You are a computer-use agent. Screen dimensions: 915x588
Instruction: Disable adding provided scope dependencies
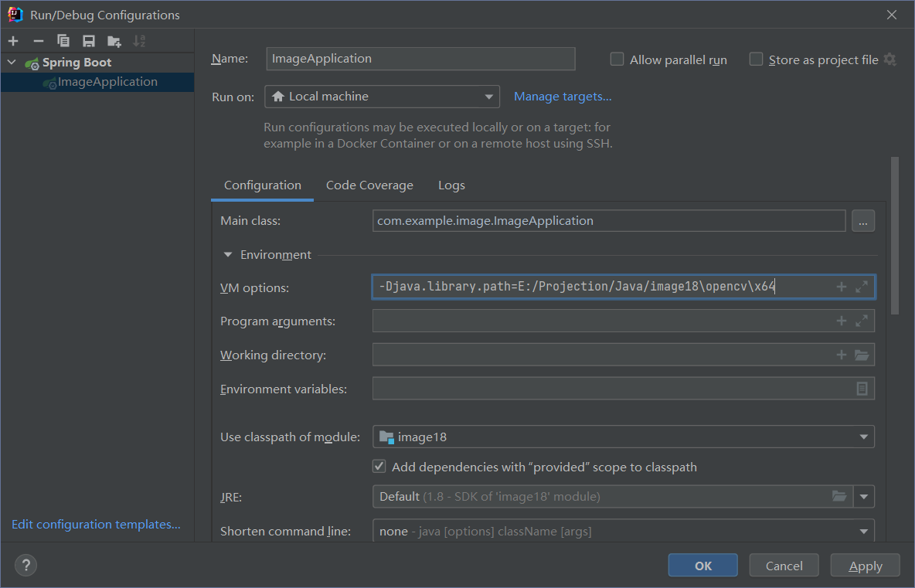[379, 466]
